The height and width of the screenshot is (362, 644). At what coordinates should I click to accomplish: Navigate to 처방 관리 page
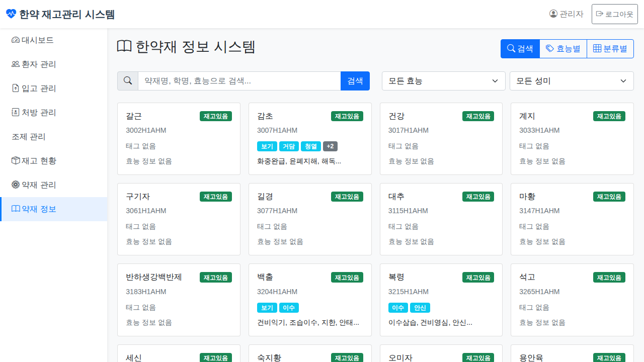[x=34, y=113]
